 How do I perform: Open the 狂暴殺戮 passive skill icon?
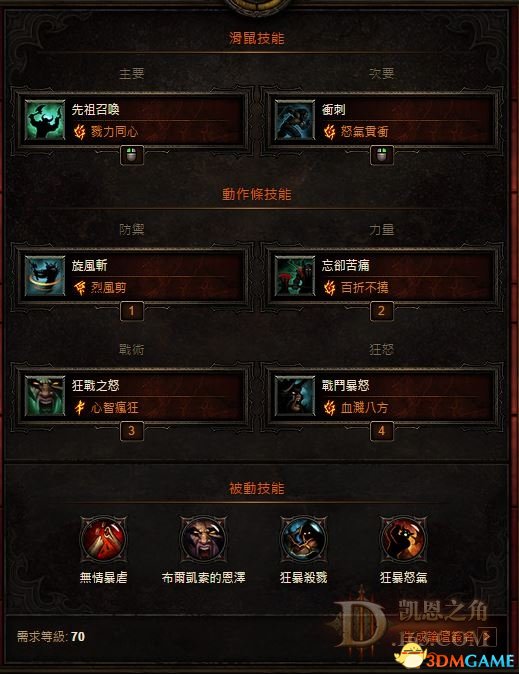click(304, 539)
